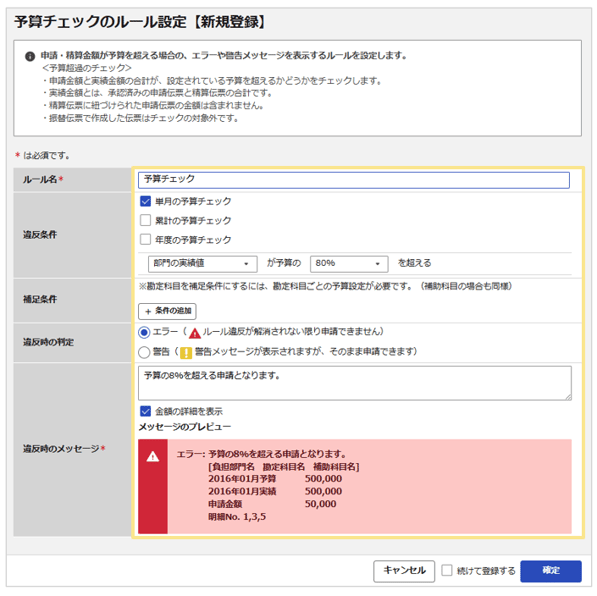Click the 違反条件 row label

pyautogui.click(x=40, y=235)
